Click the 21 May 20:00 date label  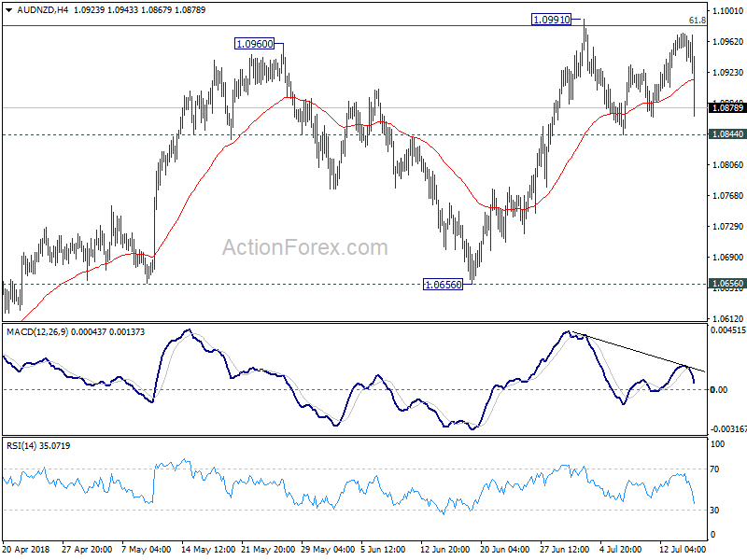(268, 549)
